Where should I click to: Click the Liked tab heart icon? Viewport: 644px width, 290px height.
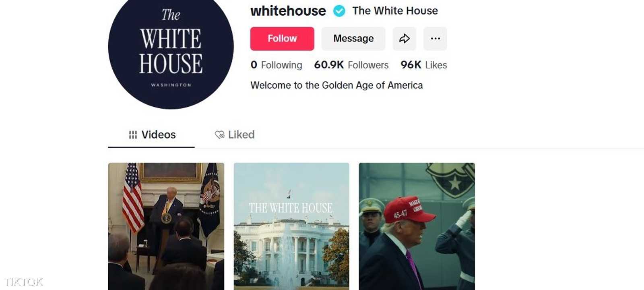(219, 135)
